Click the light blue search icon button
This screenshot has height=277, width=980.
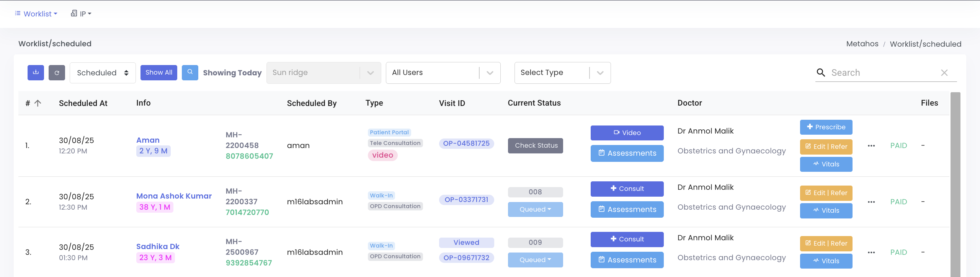point(190,72)
